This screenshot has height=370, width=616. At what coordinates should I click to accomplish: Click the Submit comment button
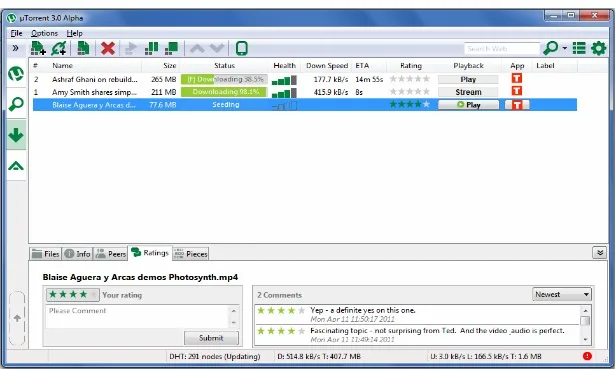click(x=211, y=338)
